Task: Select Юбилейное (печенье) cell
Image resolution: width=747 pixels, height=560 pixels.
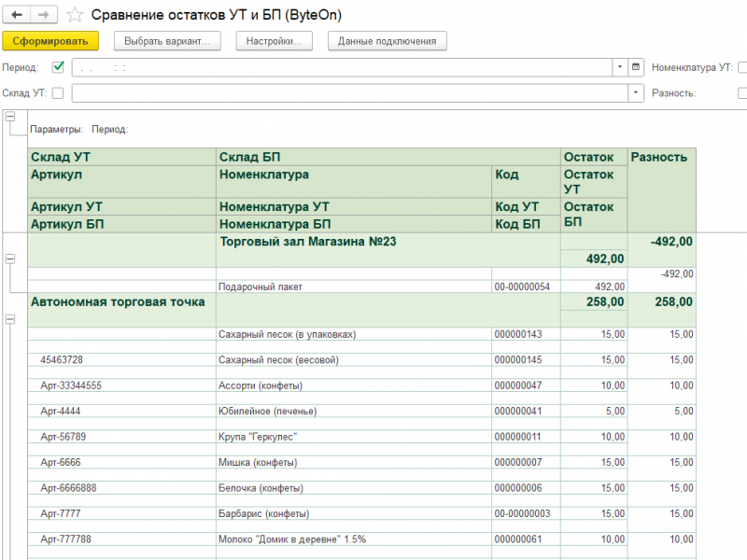Action: click(x=354, y=412)
